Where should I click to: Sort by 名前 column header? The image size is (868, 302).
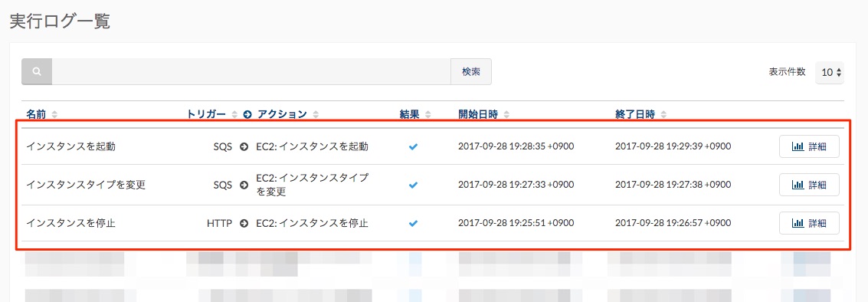point(41,115)
